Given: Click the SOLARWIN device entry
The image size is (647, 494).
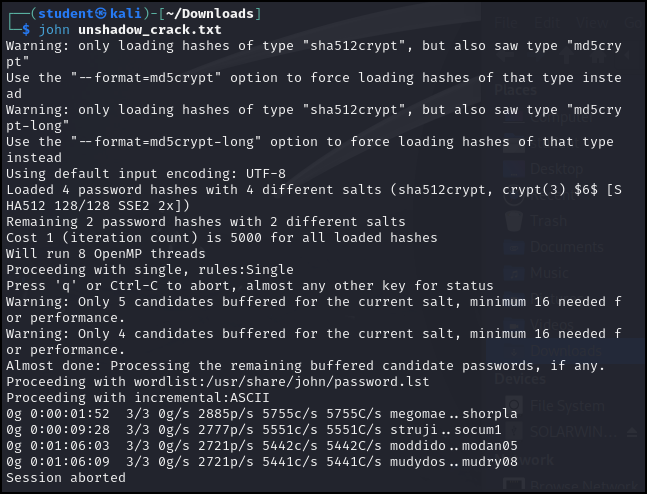Looking at the screenshot, I should (x=574, y=432).
